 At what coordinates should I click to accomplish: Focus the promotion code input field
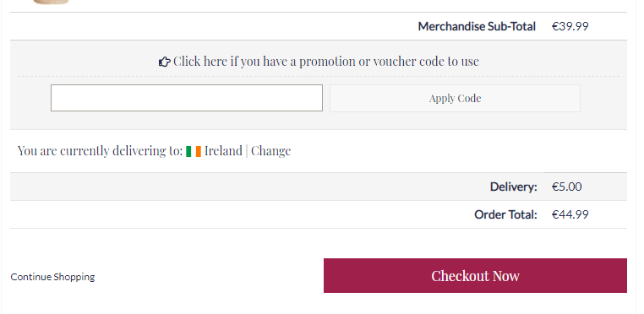tap(187, 98)
